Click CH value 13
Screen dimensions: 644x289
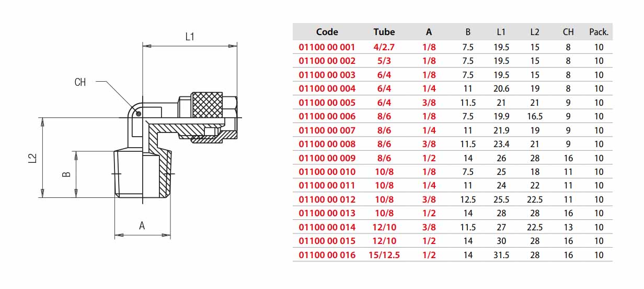[x=568, y=227]
